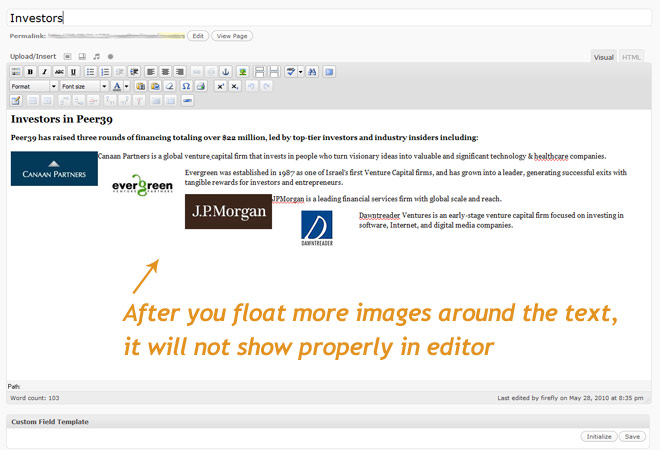This screenshot has height=450, width=660.
Task: Toggle the unordered bullet list
Action: 90,72
